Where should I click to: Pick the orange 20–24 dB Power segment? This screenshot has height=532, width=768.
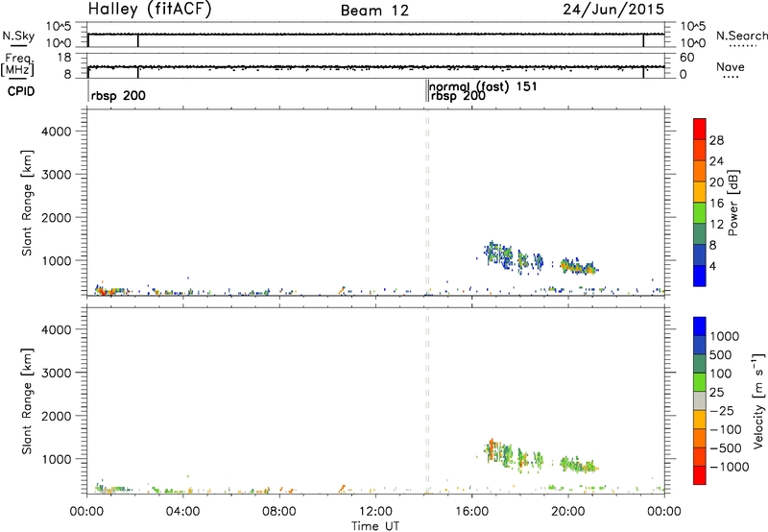[700, 171]
